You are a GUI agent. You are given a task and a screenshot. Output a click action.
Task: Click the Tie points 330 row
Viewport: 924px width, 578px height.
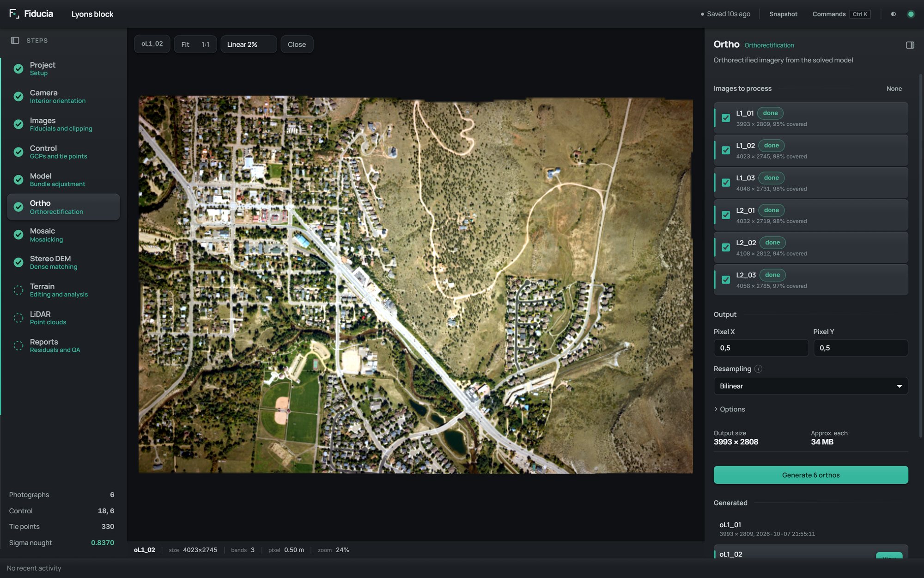pos(61,527)
